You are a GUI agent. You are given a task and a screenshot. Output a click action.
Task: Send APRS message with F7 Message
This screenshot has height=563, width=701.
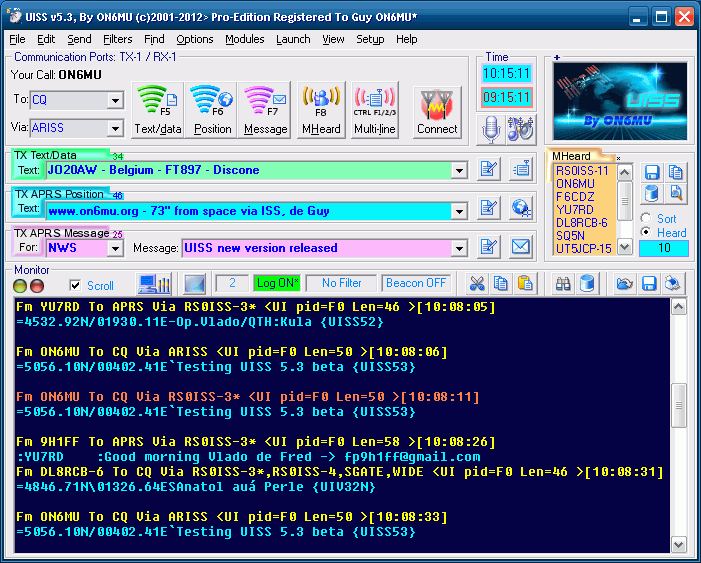tap(265, 110)
